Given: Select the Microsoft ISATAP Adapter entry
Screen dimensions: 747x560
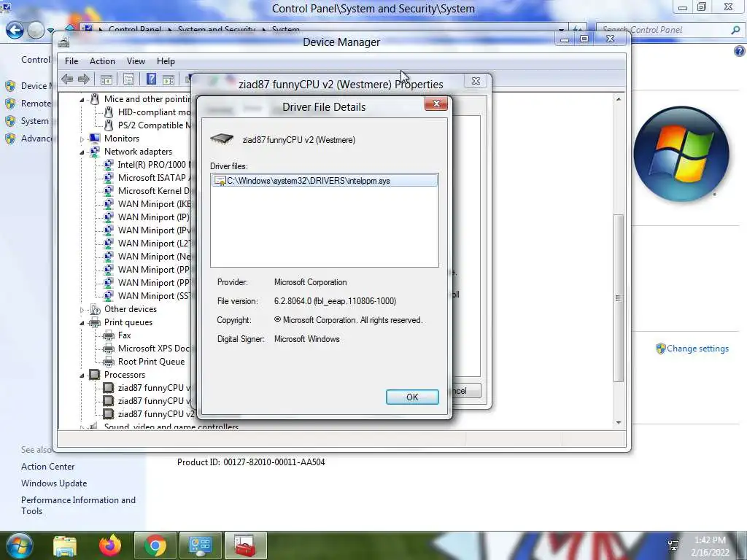Looking at the screenshot, I should (x=154, y=178).
